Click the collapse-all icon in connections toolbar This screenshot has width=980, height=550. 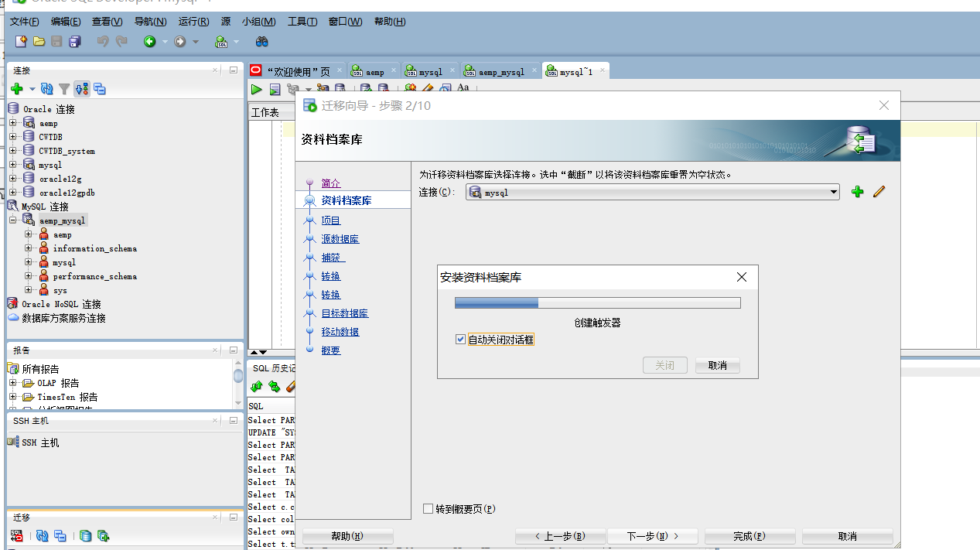click(x=100, y=89)
